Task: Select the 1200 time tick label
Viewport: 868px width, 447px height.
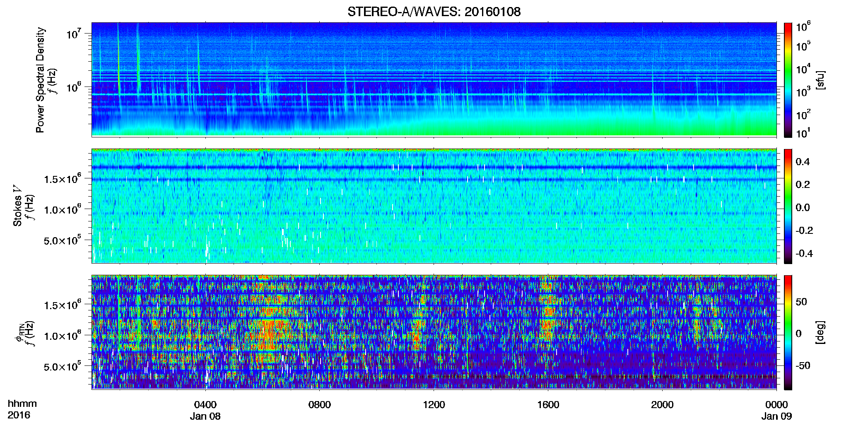Action: click(434, 404)
